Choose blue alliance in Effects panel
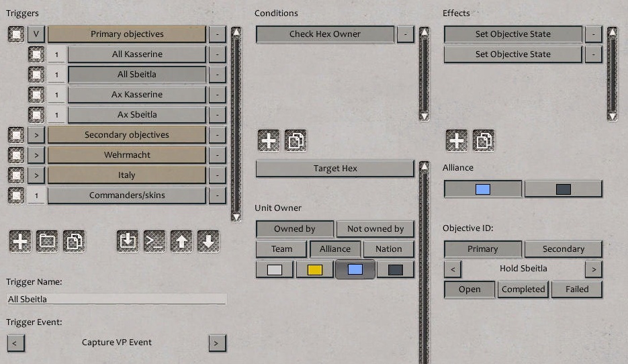Viewport: 628px width, 364px height. tap(483, 189)
